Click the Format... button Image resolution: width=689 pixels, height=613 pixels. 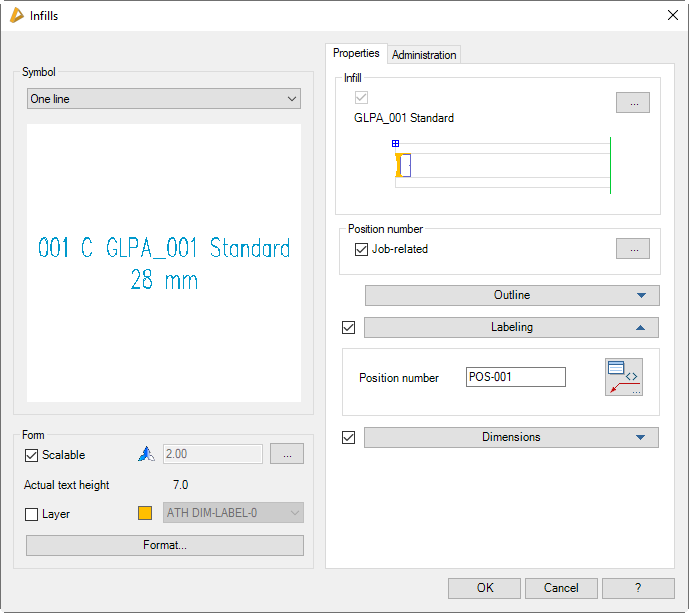[x=164, y=545]
